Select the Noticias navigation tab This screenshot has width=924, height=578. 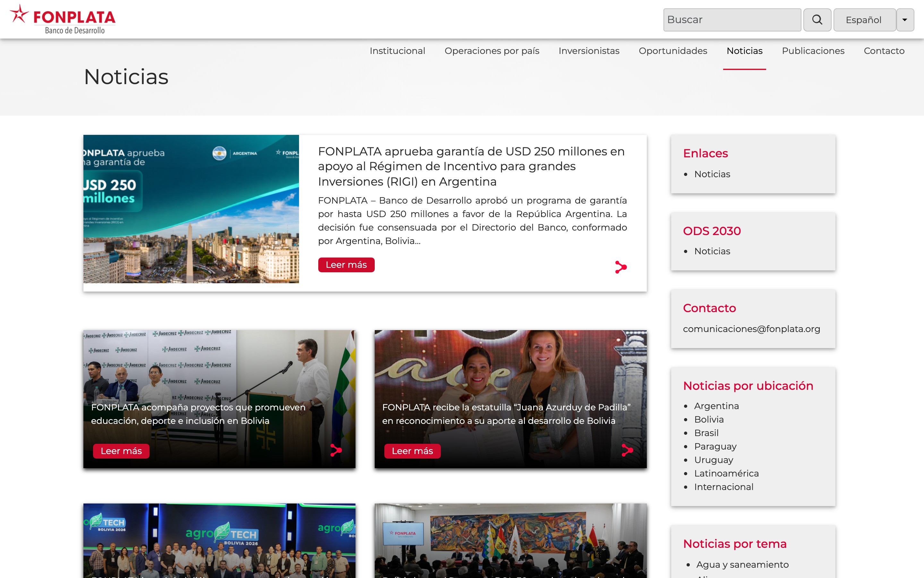tap(745, 51)
